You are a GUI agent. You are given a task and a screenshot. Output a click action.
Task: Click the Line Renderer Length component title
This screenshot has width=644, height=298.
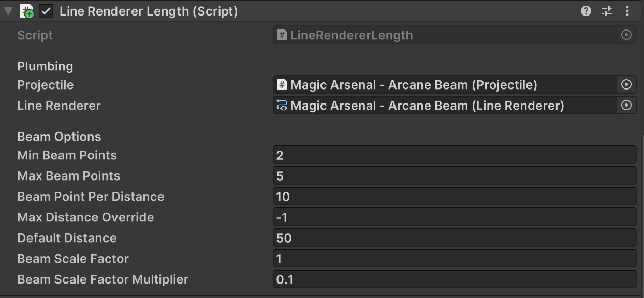[149, 11]
